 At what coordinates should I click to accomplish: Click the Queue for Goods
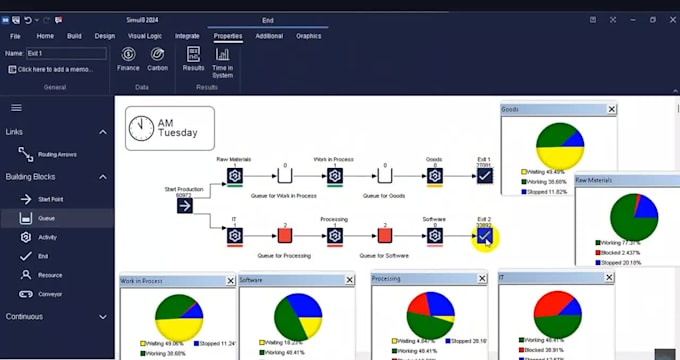click(x=385, y=176)
